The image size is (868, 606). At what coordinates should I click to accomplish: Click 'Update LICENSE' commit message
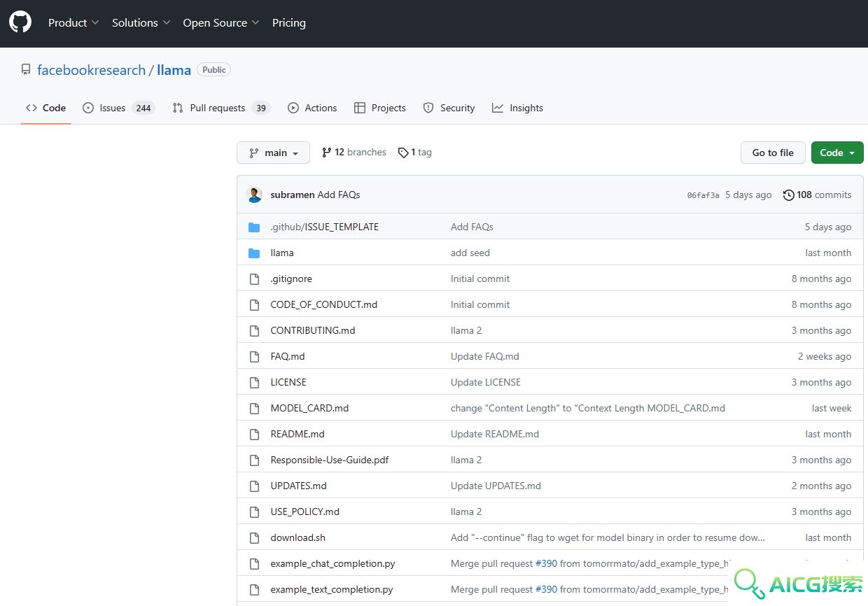point(486,383)
